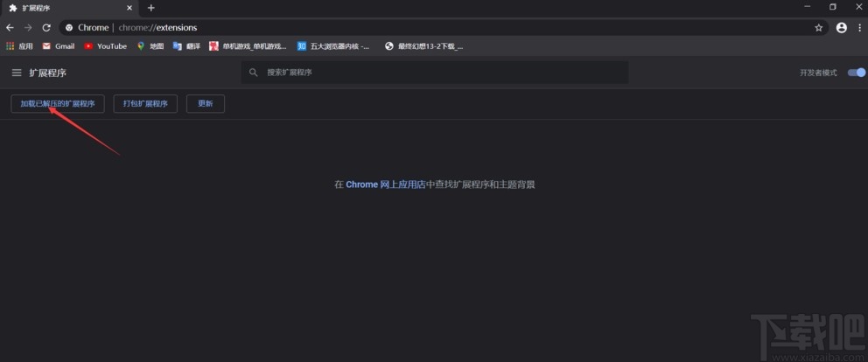The height and width of the screenshot is (362, 868).
Task: Open the Chrome 网上应用店 link
Action: coord(386,184)
